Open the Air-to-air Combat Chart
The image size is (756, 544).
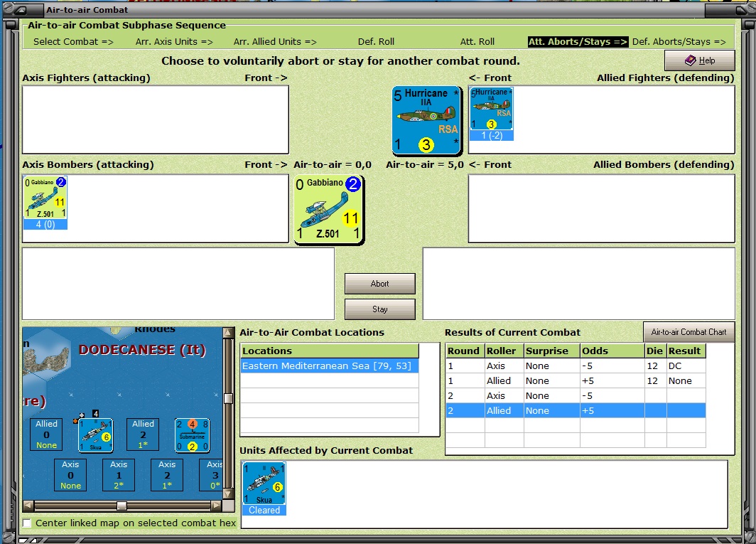tap(688, 331)
